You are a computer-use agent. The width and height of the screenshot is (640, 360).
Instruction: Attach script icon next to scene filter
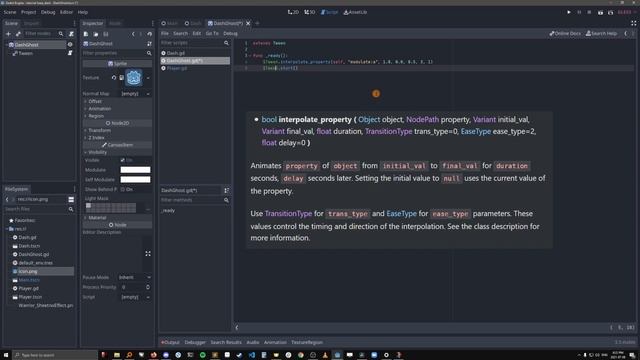[x=71, y=33]
